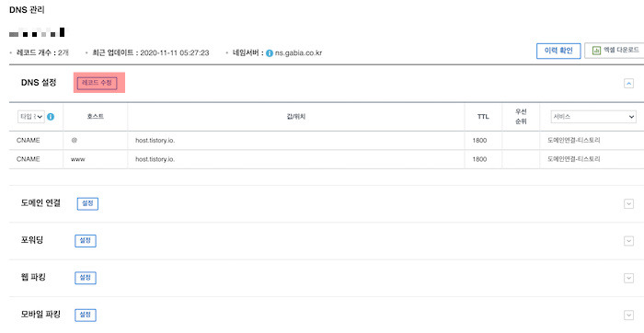Viewport: 644px width, 333px height.
Task: Click info icon beside type dropdown
Action: click(x=51, y=117)
